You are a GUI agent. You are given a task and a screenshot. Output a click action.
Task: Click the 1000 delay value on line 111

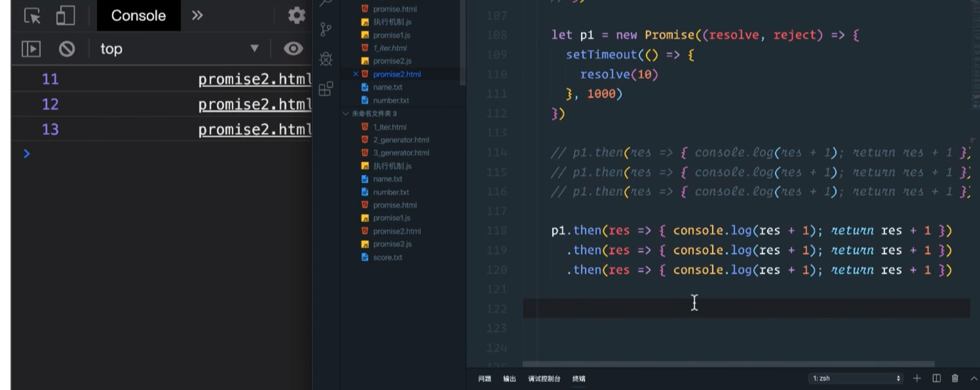click(x=601, y=94)
